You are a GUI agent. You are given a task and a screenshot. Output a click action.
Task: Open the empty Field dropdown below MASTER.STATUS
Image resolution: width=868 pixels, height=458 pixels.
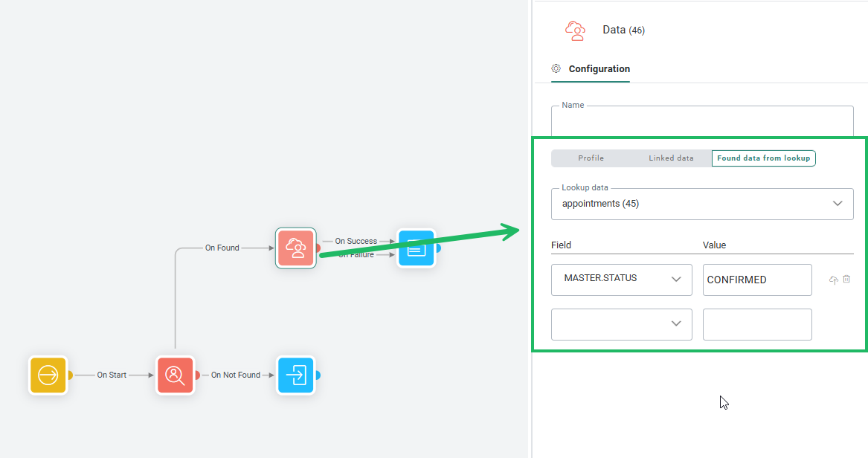point(621,324)
